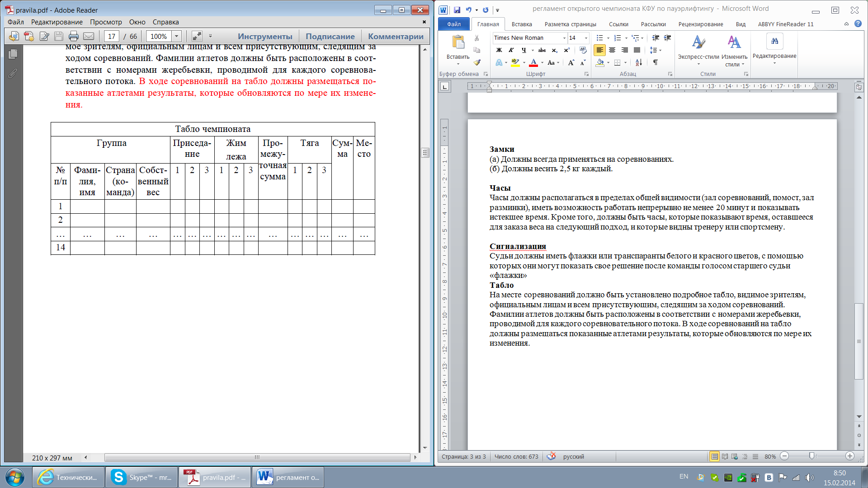Screen dimensions: 868x488
Task: Click the strikethrough (abc) icon in Word
Action: (x=542, y=50)
